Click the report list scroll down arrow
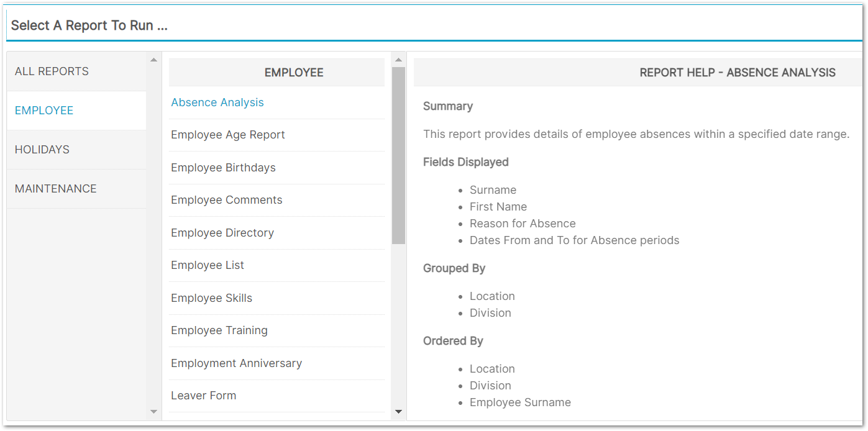 click(398, 412)
